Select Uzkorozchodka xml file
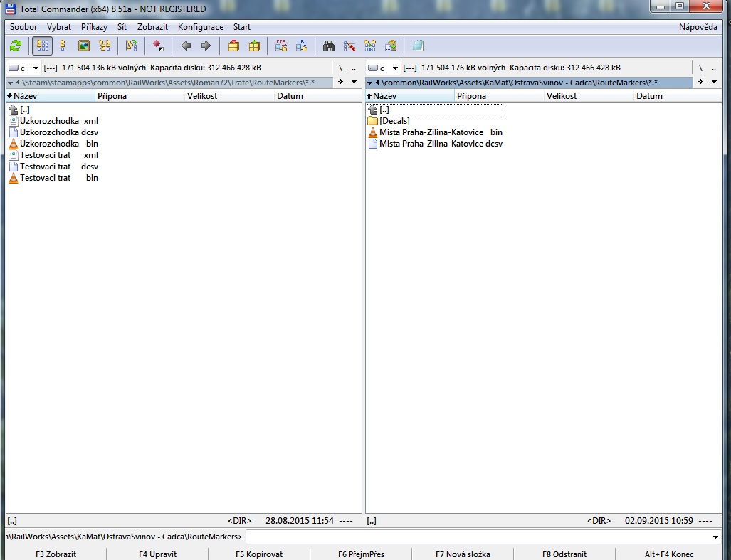 tap(53, 121)
